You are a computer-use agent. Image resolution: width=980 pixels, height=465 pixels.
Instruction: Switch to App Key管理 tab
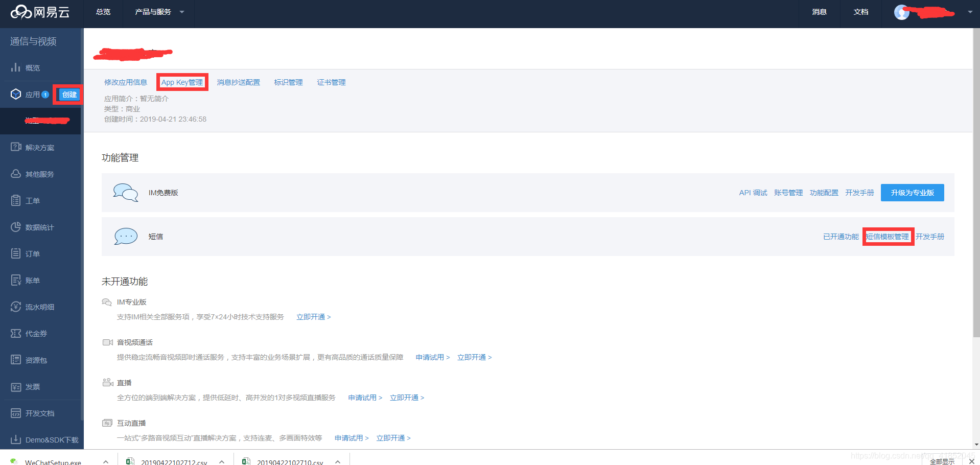(182, 82)
